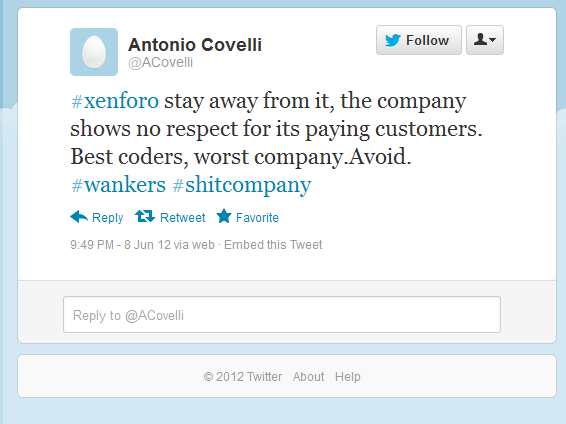This screenshot has width=566, height=424.
Task: Click the @ACovelli username handle
Action: pyautogui.click(x=161, y=62)
